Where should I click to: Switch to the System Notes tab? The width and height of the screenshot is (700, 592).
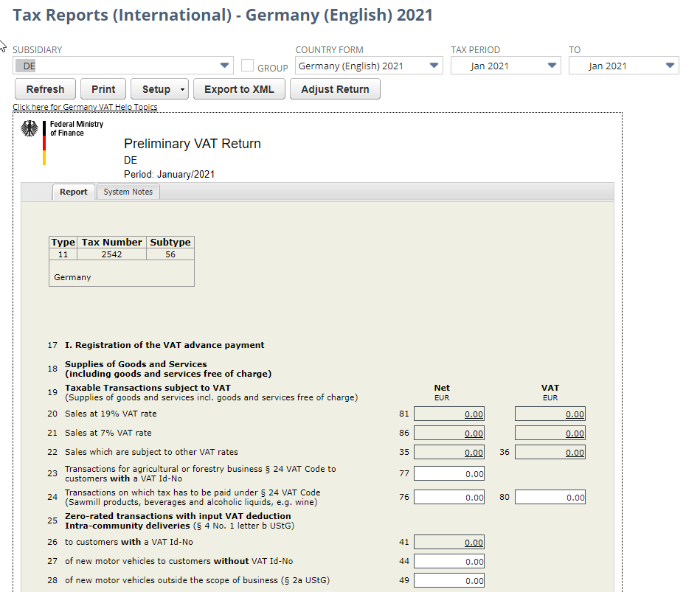128,191
